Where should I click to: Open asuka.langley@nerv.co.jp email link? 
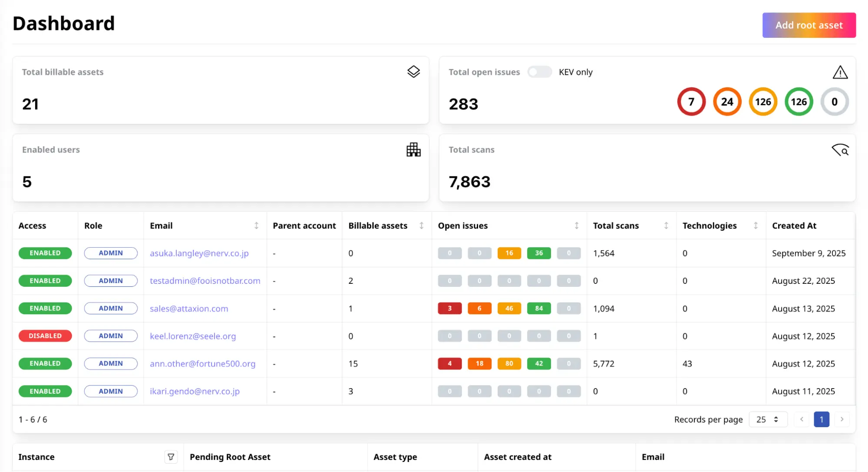[x=199, y=253]
